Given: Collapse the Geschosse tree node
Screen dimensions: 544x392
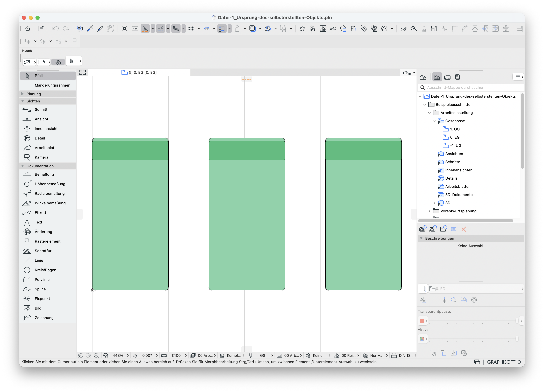Looking at the screenshot, I should click(x=434, y=121).
